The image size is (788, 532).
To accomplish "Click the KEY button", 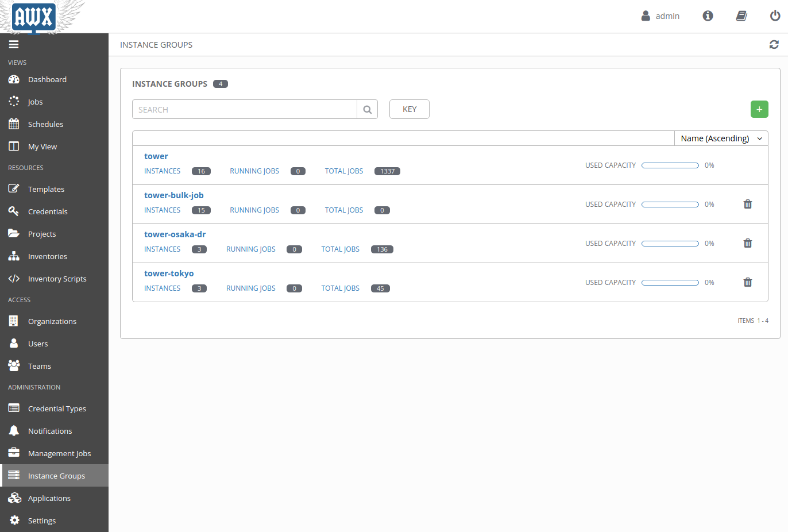I will click(410, 109).
